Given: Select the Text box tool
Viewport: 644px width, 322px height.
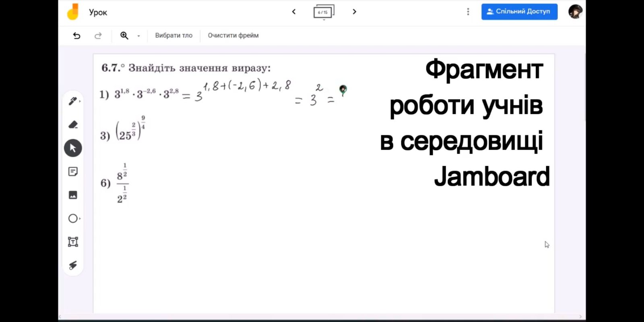Looking at the screenshot, I should [x=73, y=242].
